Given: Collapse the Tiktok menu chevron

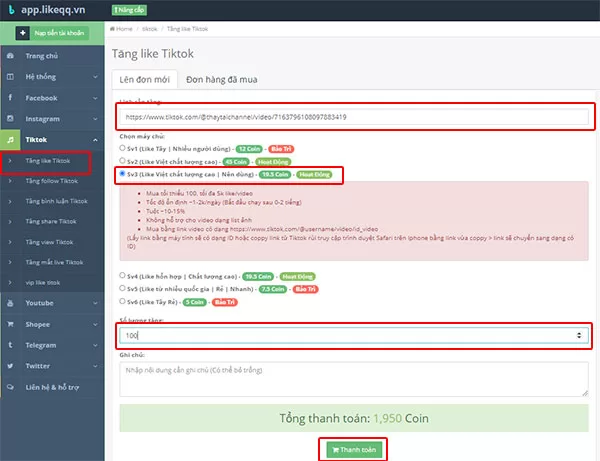Looking at the screenshot, I should click(x=95, y=140).
